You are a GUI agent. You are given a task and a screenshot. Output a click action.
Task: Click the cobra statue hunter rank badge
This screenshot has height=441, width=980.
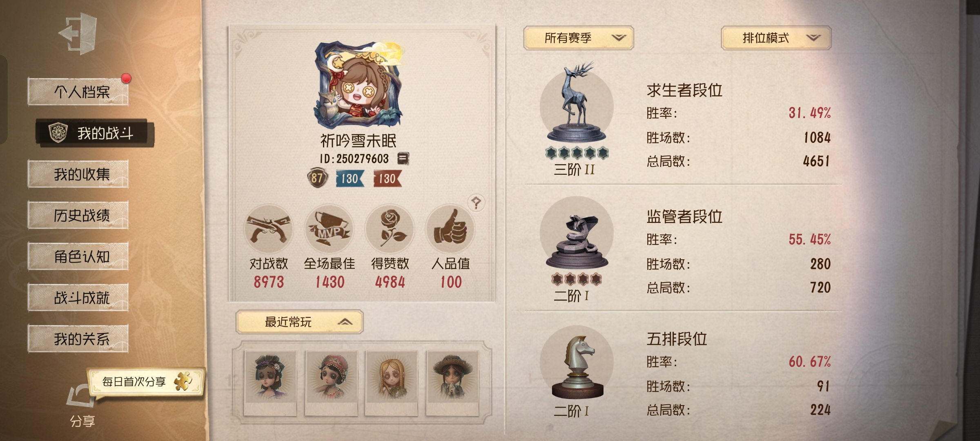pos(577,235)
